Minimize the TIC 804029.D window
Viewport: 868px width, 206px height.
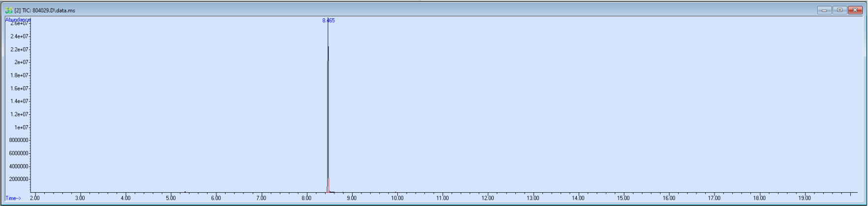[x=825, y=10]
